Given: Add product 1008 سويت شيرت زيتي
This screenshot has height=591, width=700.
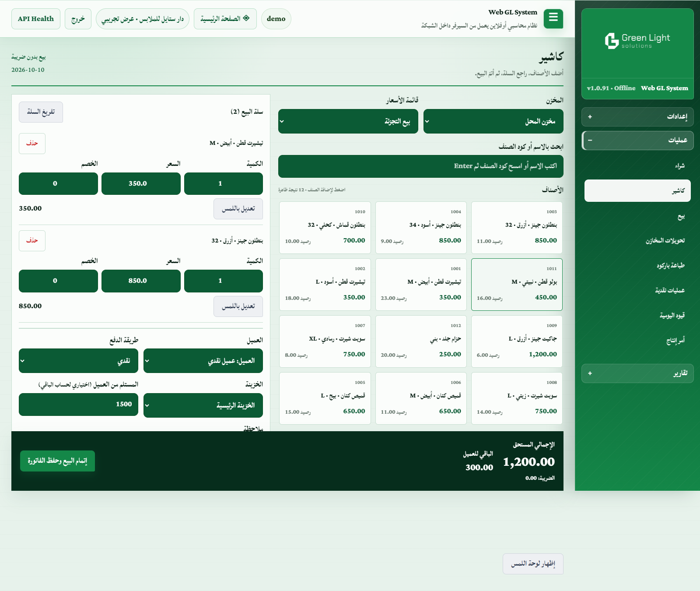Looking at the screenshot, I should tap(517, 398).
